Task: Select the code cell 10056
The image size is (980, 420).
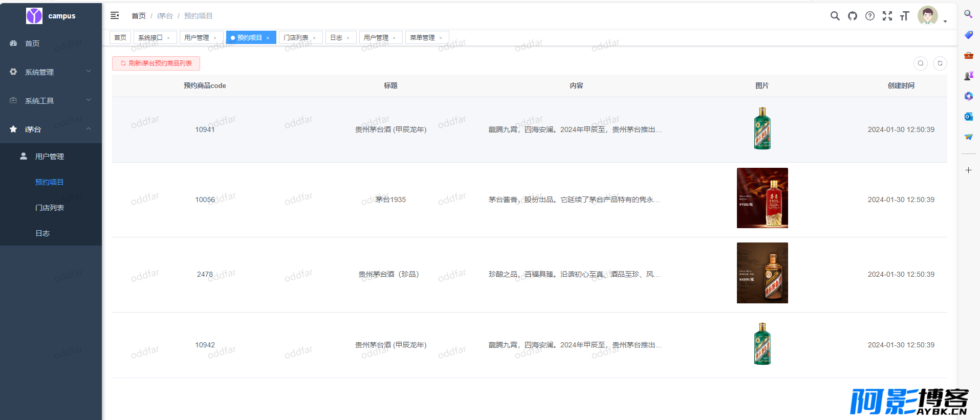Action: pos(205,200)
